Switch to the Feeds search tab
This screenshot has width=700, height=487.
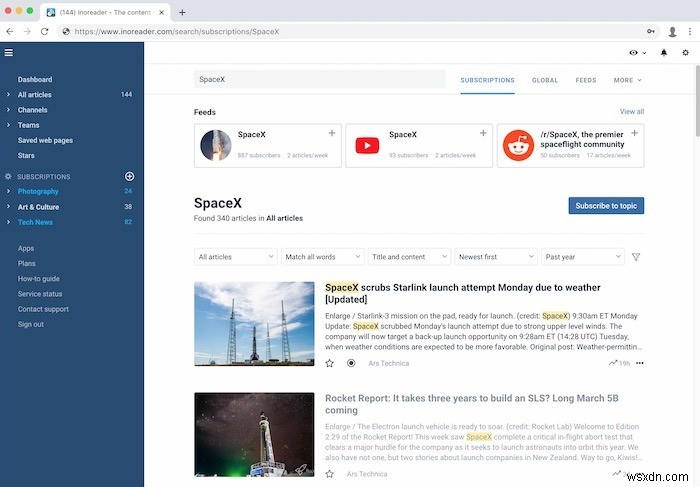point(586,80)
